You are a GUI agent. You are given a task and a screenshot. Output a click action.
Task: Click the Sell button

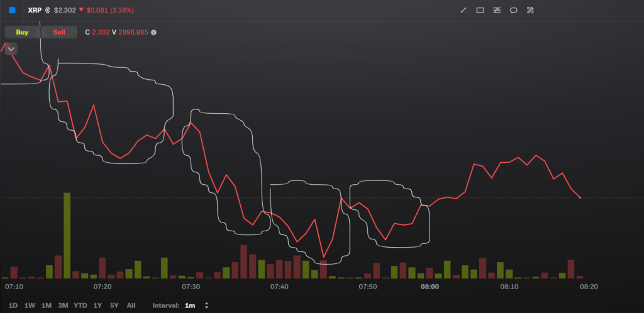tap(59, 33)
